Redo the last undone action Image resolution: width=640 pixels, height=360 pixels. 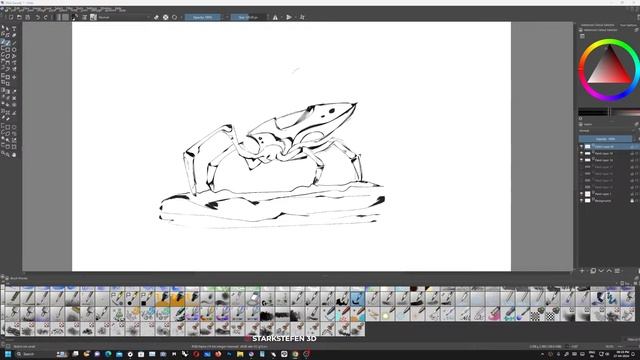coord(46,17)
